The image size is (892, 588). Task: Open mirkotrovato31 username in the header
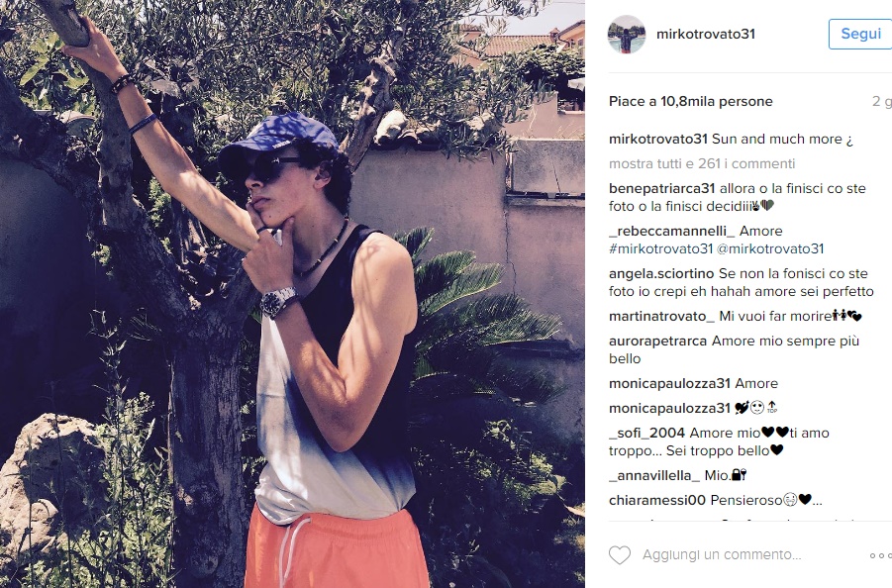point(706,34)
